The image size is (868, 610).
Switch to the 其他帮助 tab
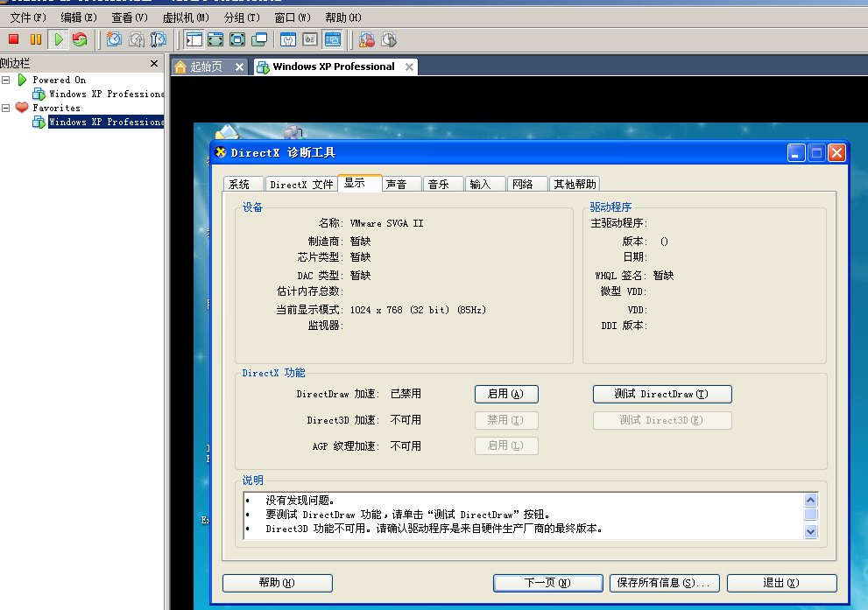[575, 184]
